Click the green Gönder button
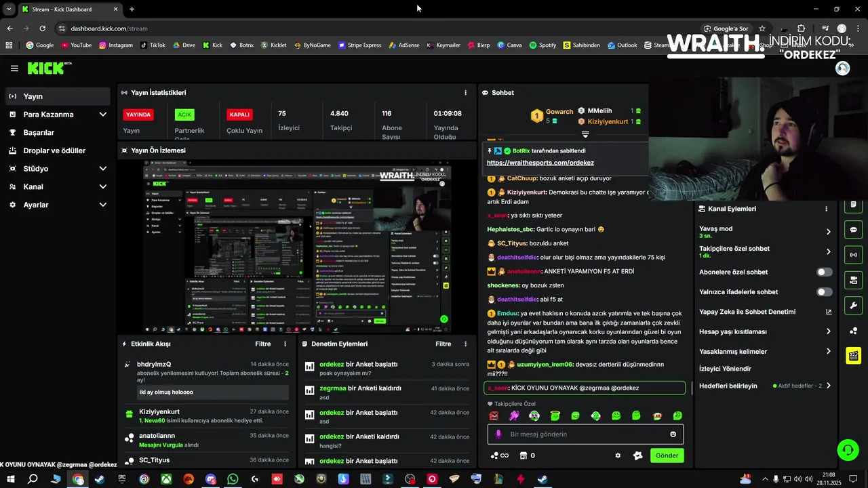868x488 pixels. (667, 455)
